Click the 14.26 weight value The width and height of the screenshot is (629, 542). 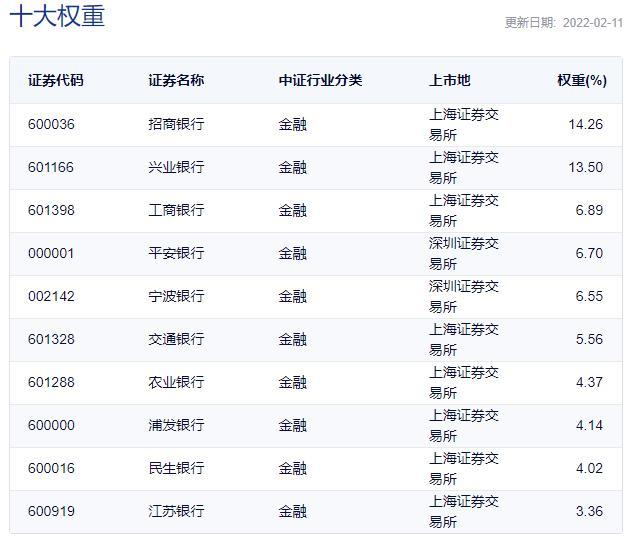pos(585,125)
